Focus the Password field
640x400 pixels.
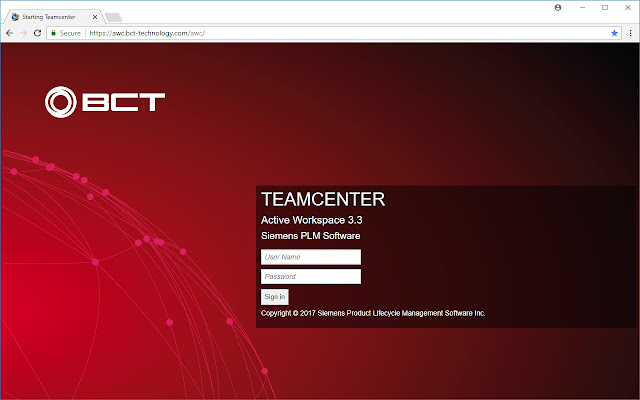(311, 277)
